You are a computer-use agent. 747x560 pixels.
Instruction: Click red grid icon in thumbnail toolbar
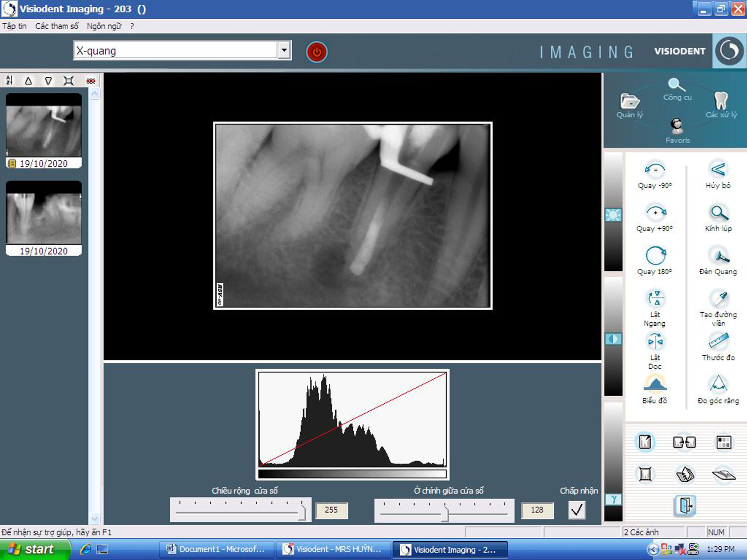tap(91, 81)
